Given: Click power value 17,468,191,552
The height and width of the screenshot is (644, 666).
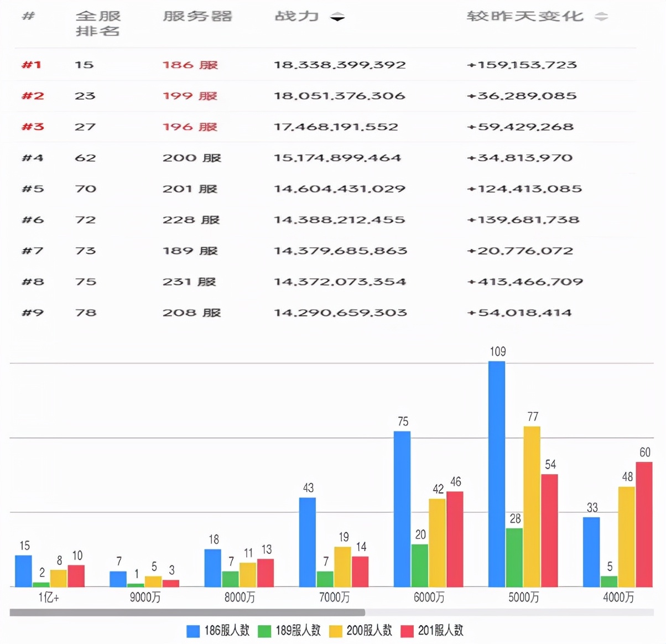Looking at the screenshot, I should [336, 127].
